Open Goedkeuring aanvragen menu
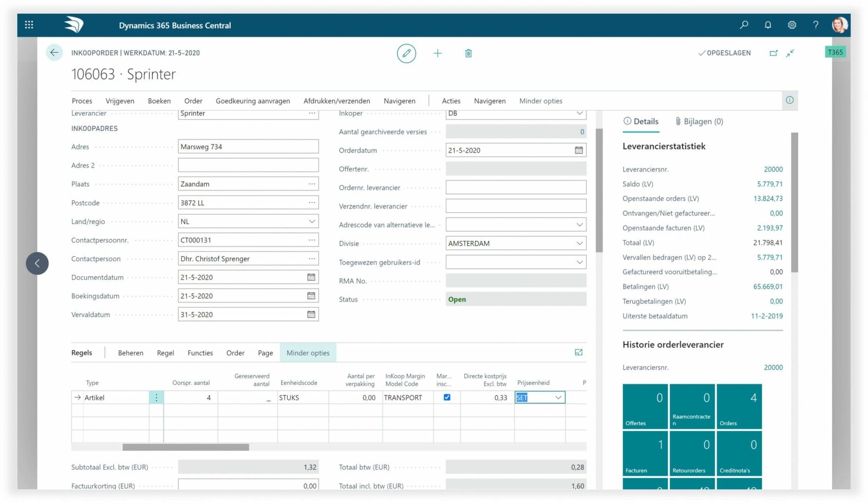The image size is (868, 503). click(253, 101)
